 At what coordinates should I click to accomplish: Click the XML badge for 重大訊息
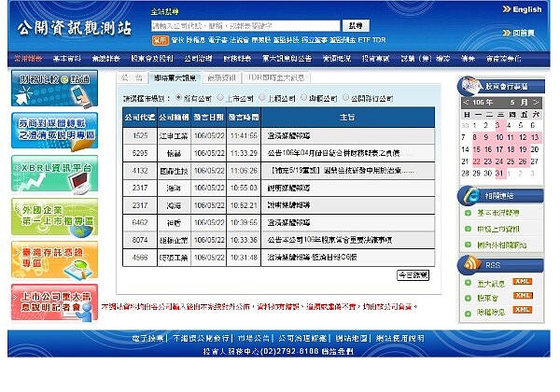pos(523,281)
